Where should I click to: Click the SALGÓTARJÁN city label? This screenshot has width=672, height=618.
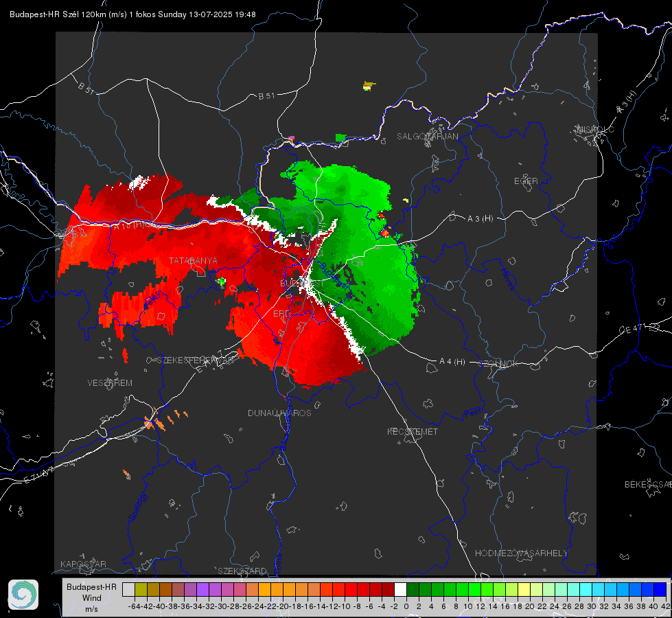pyautogui.click(x=427, y=137)
